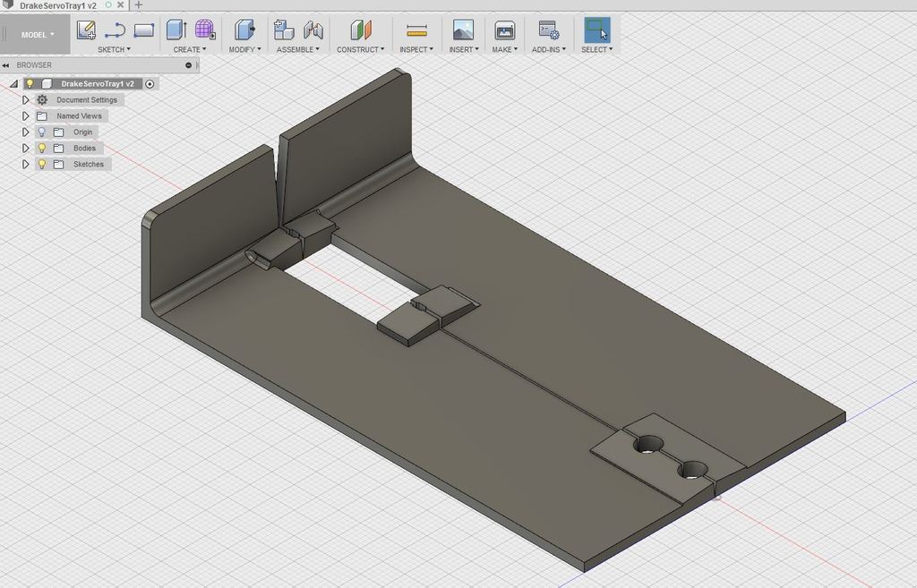
Task: Toggle Sketches folder visibility lightbulb
Action: (41, 165)
